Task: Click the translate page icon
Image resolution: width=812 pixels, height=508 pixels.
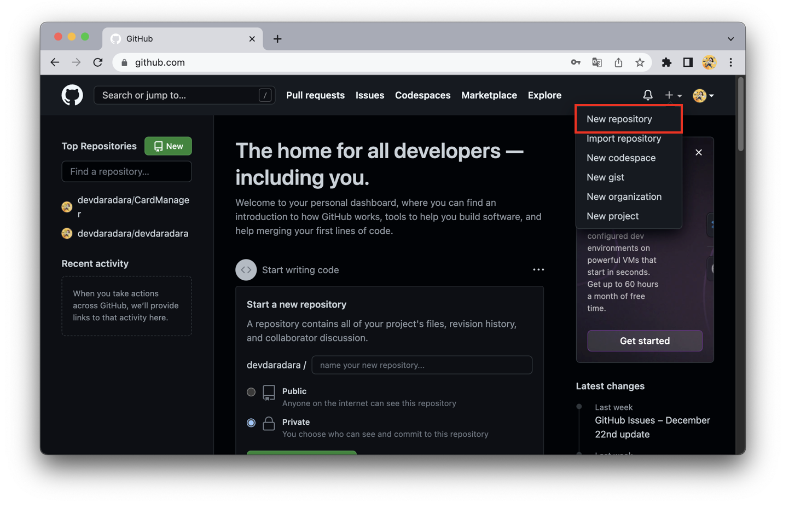Action: click(597, 62)
